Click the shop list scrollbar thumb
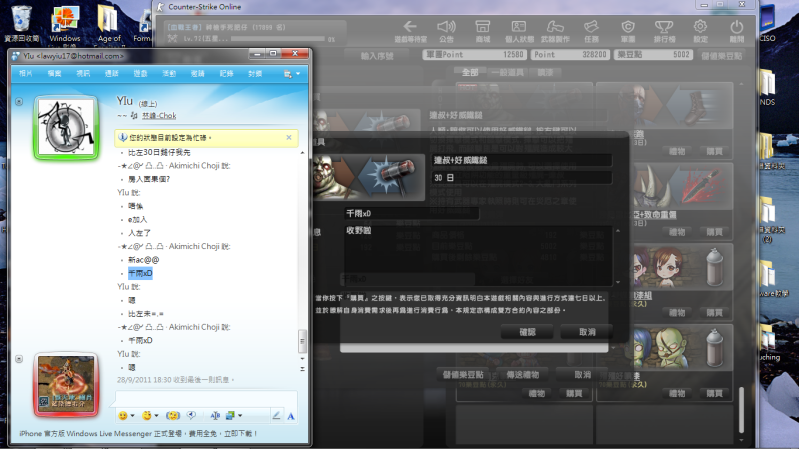The height and width of the screenshot is (449, 799). click(741, 410)
